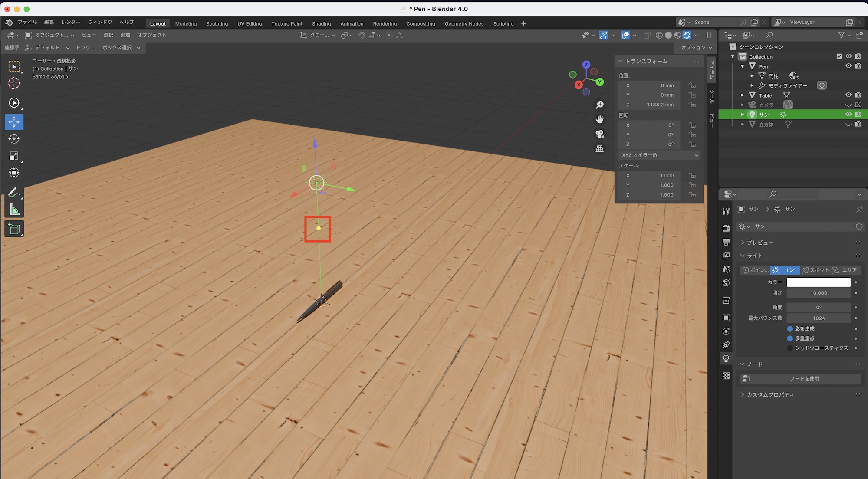Select the Move tool in toolbar
This screenshot has width=868, height=479.
14,122
